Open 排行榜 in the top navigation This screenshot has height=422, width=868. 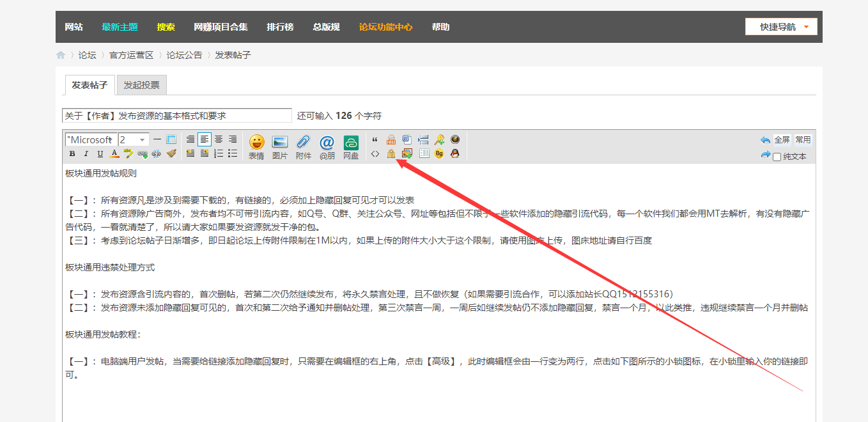click(280, 27)
